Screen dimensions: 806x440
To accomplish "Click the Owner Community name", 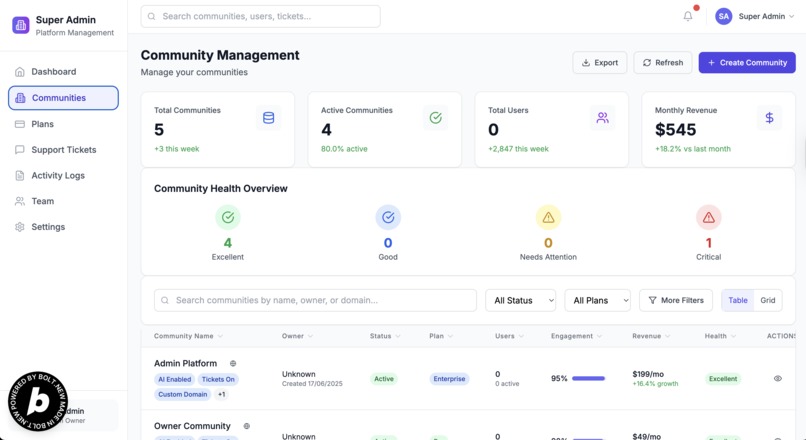I will (192, 426).
